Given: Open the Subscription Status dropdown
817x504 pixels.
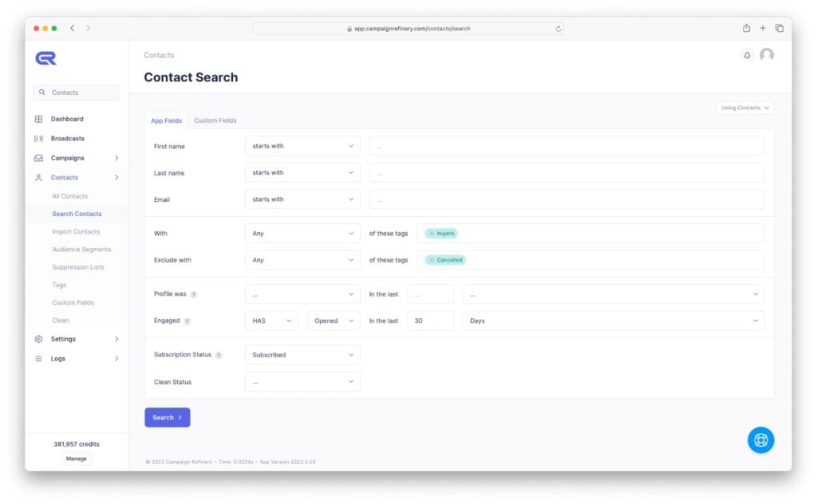Looking at the screenshot, I should tap(302, 355).
